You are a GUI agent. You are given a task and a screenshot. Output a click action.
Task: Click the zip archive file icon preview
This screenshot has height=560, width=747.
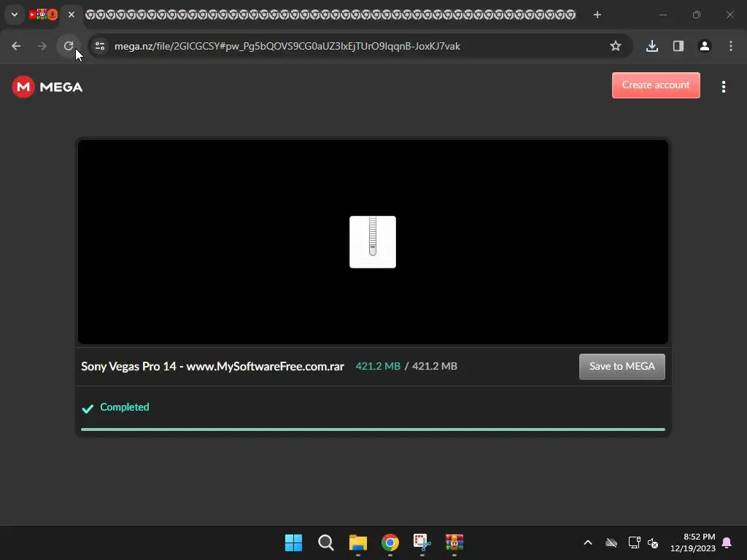[x=373, y=242]
